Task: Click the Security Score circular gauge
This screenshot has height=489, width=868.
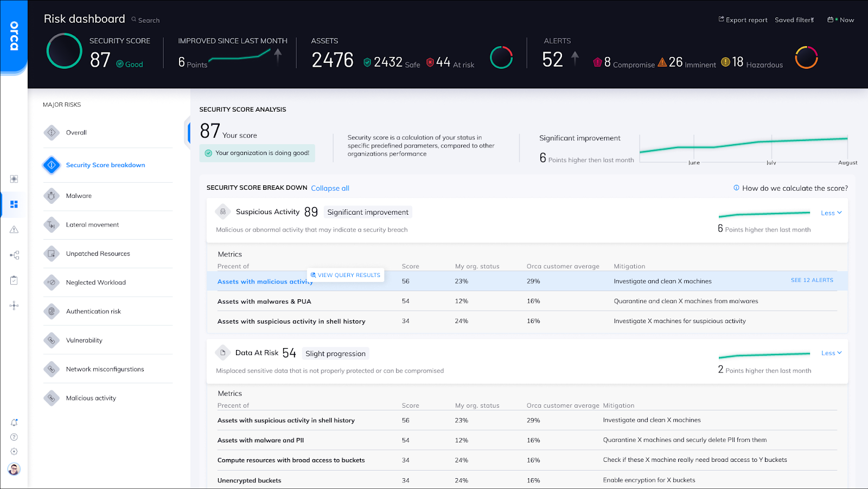Action: point(64,52)
